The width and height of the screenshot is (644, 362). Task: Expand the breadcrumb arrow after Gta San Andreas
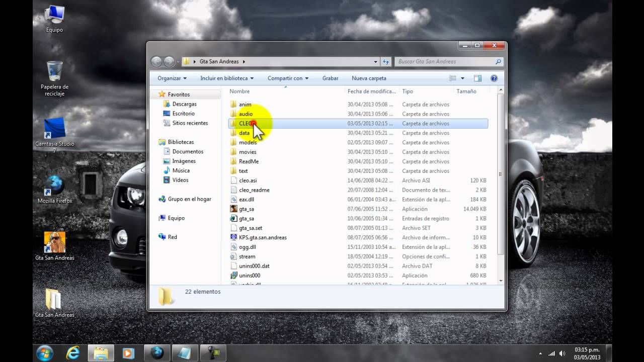pos(244,61)
